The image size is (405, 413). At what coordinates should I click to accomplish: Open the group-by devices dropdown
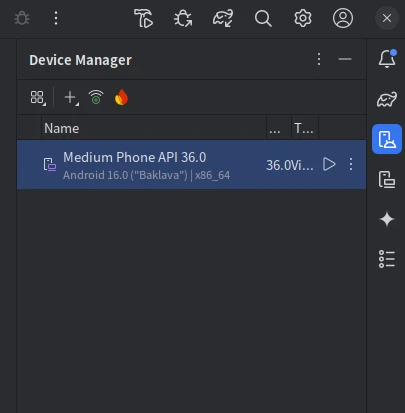click(37, 98)
